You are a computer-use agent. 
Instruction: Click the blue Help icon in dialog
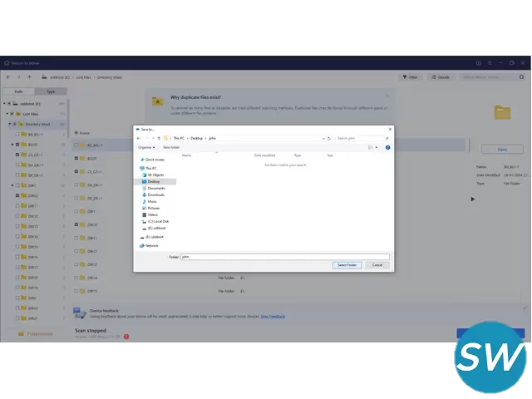387,147
